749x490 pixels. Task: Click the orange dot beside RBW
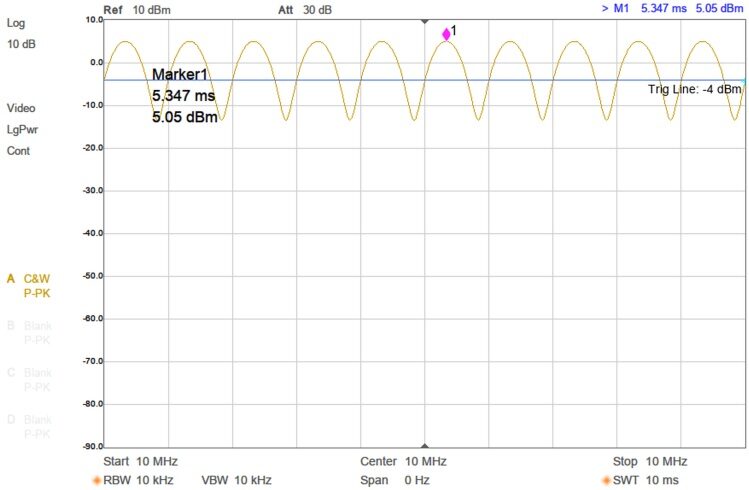point(96,480)
